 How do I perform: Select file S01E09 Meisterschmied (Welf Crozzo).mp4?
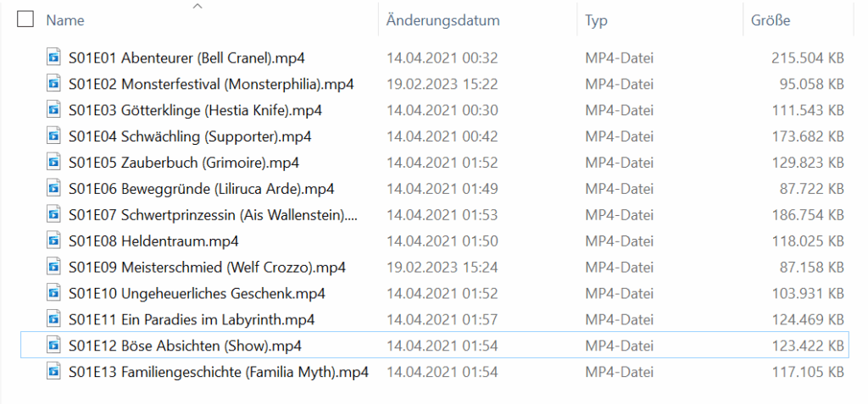pos(207,268)
